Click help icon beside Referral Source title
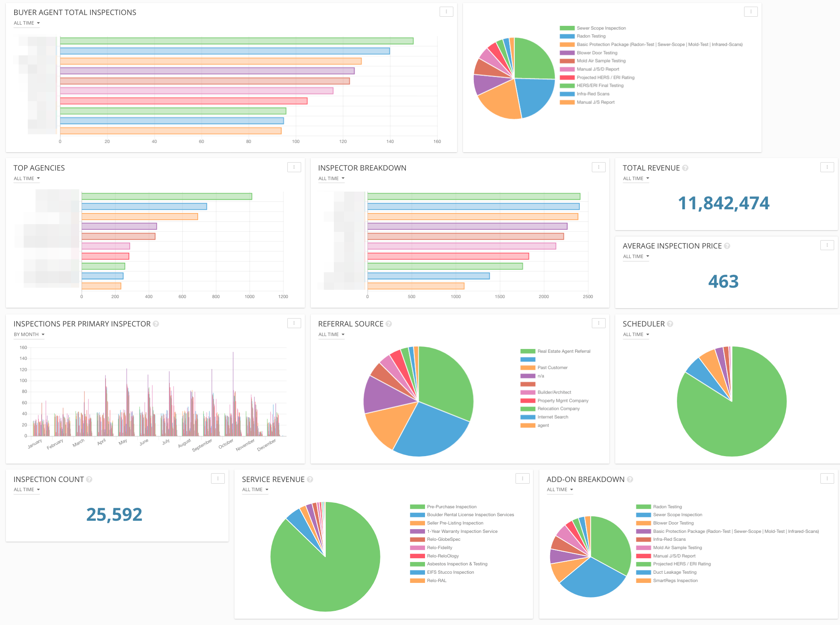Viewport: 840px width, 625px height. tap(389, 324)
